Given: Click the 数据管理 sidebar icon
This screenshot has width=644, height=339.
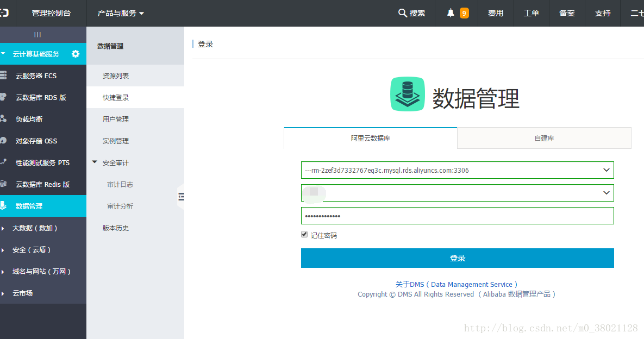Looking at the screenshot, I should tap(3, 205).
